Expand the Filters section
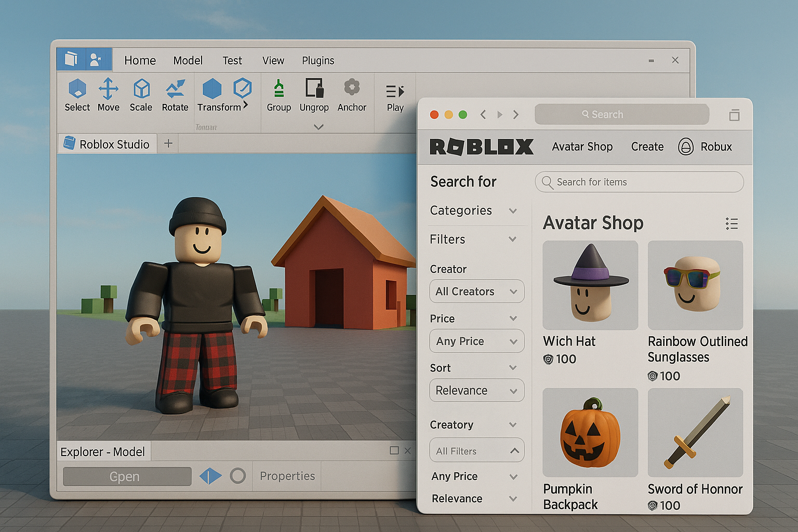Image resolution: width=798 pixels, height=532 pixels. [x=474, y=240]
